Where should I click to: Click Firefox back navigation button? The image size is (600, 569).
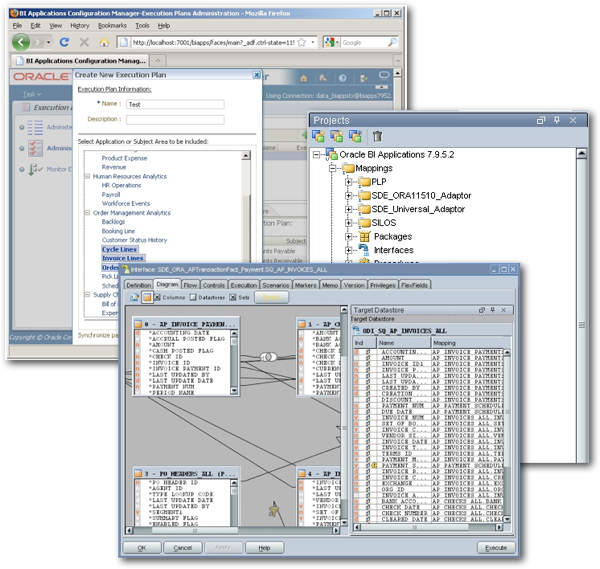coord(21,42)
